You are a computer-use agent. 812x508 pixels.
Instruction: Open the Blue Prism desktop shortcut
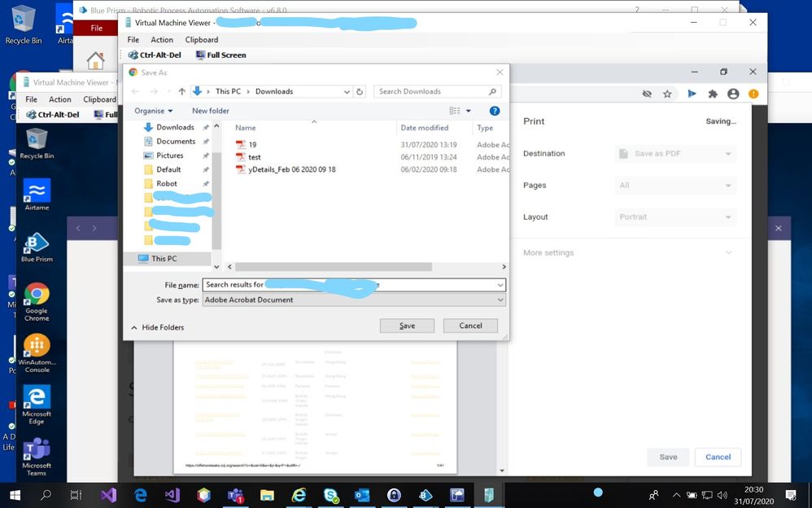tap(37, 247)
